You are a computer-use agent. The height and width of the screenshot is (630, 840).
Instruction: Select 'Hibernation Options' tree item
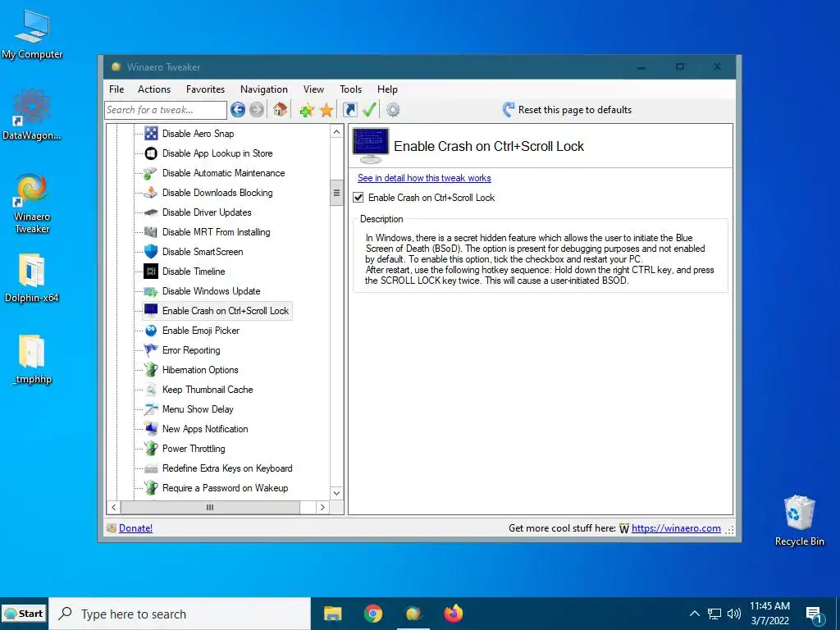tap(200, 370)
